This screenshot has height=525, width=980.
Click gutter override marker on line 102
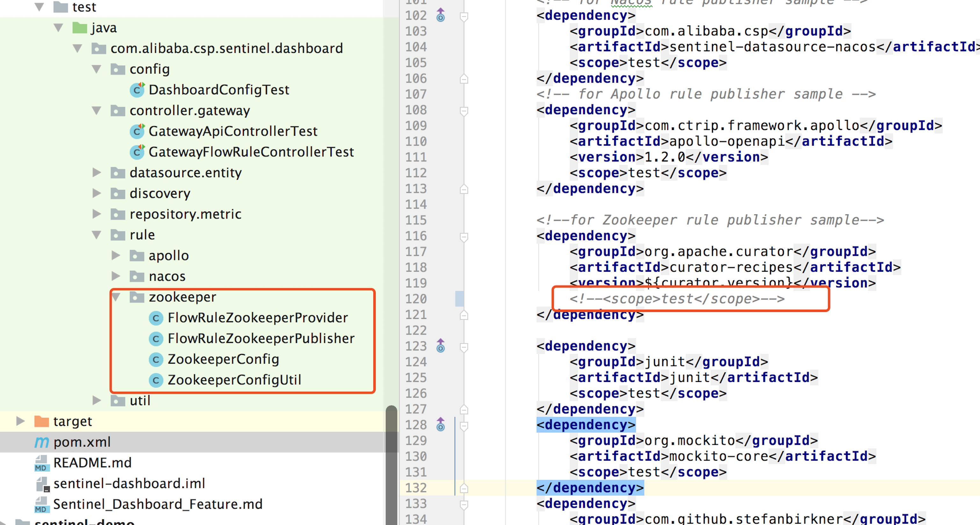tap(441, 15)
